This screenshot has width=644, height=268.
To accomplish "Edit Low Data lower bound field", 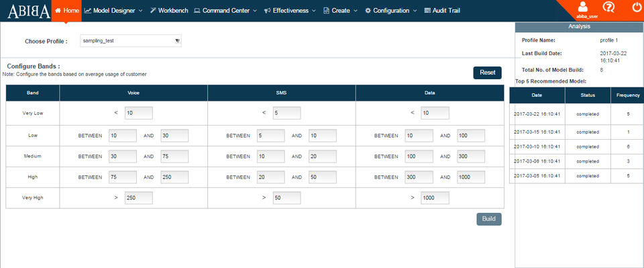I will (x=419, y=136).
